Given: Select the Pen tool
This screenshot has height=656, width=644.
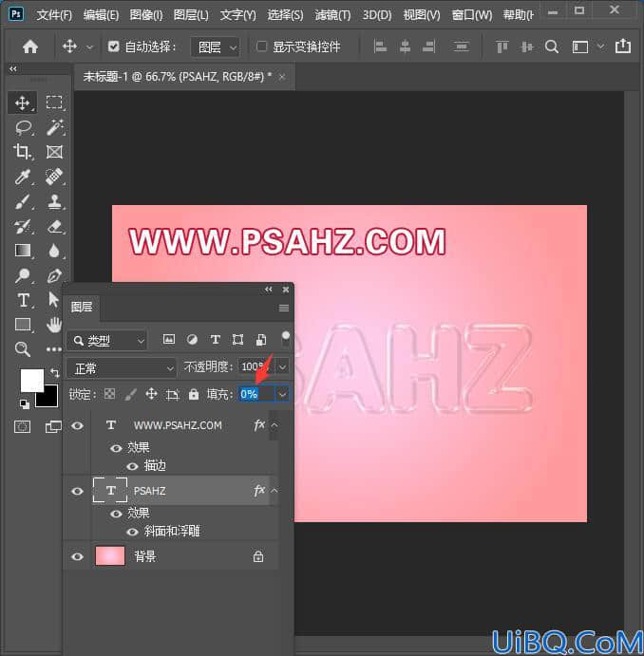Looking at the screenshot, I should click(54, 275).
